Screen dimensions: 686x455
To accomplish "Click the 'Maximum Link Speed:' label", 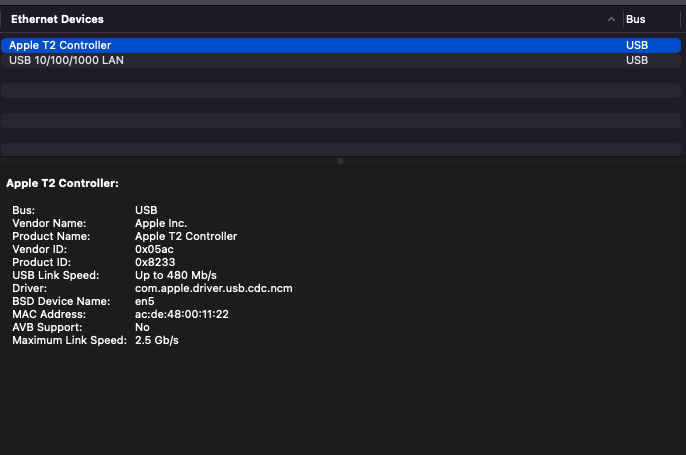I will (70, 340).
